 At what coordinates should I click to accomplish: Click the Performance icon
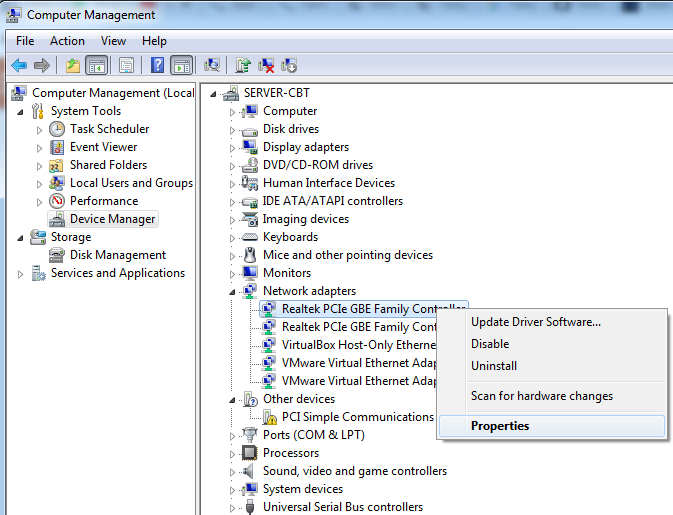57,201
